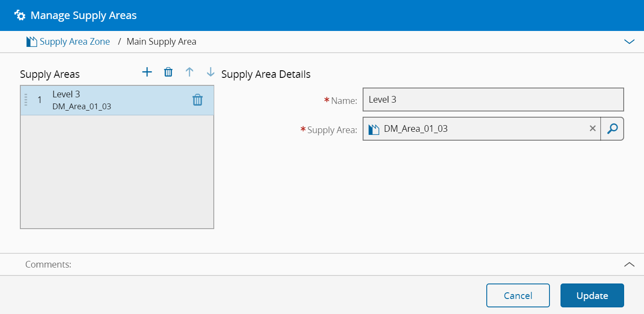
Task: Click the Name input field
Action: 492,100
